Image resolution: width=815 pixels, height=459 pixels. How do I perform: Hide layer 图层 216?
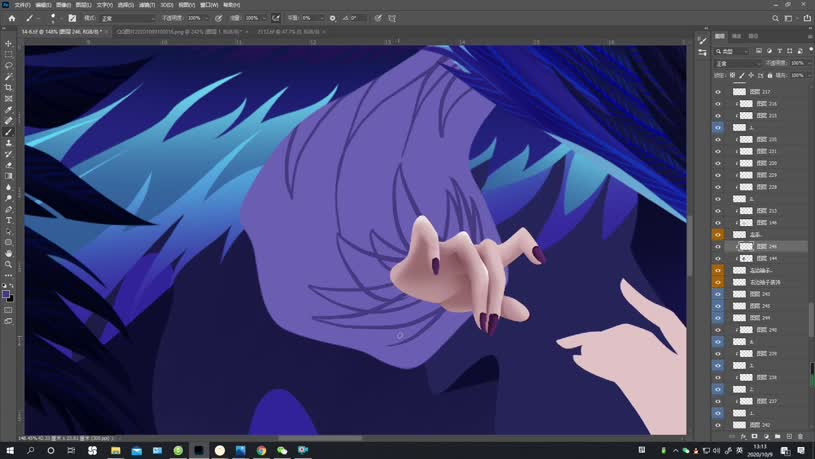tap(718, 103)
